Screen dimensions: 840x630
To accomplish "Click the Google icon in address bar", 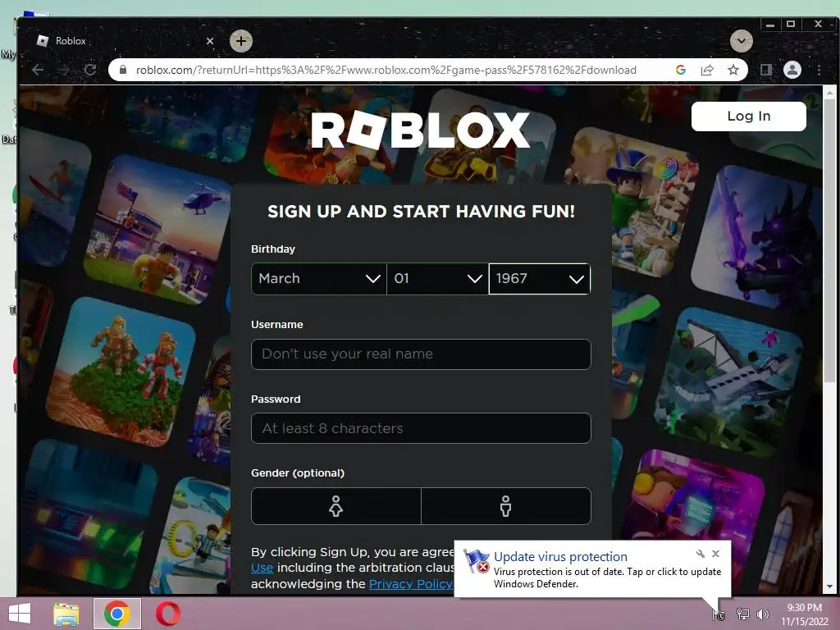I will [x=681, y=70].
